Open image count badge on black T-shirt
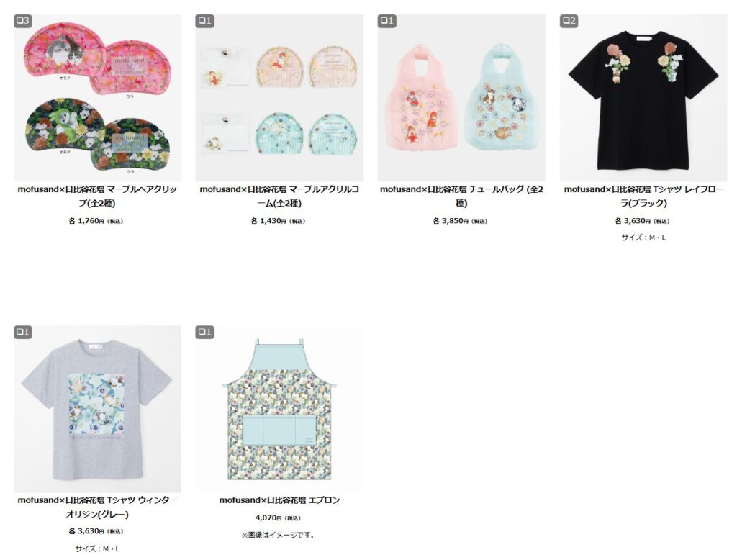737x560 pixels. click(569, 21)
